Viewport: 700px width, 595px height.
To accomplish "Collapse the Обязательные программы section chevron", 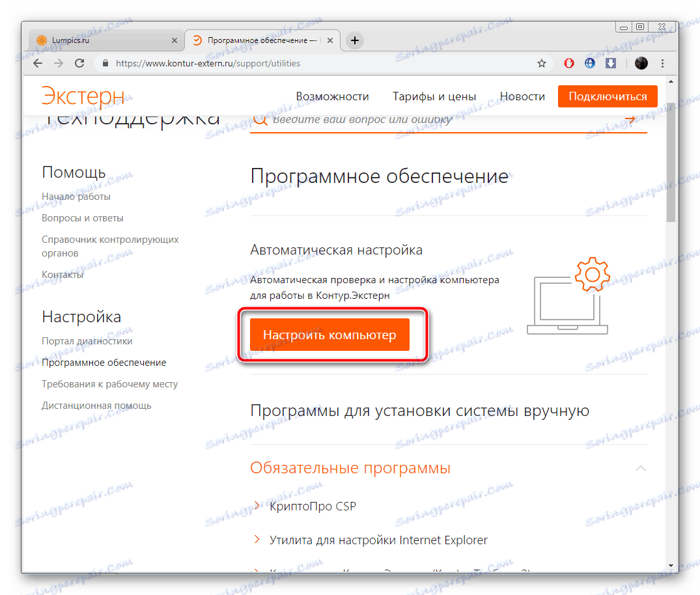I will pyautogui.click(x=641, y=468).
